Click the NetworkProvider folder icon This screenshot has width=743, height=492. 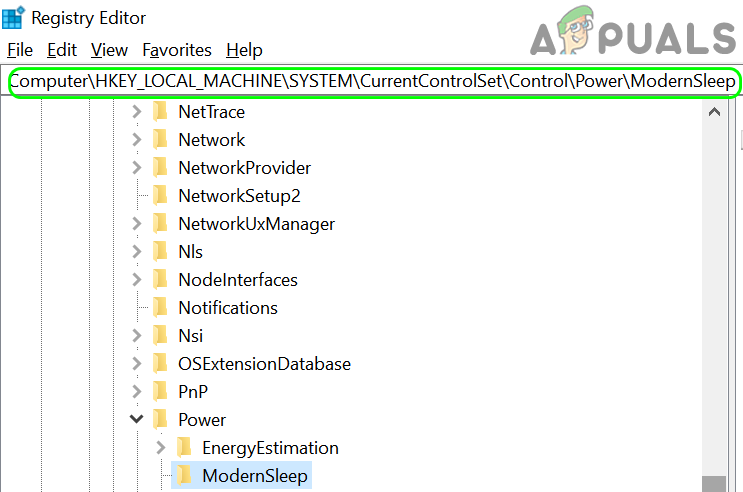(160, 167)
